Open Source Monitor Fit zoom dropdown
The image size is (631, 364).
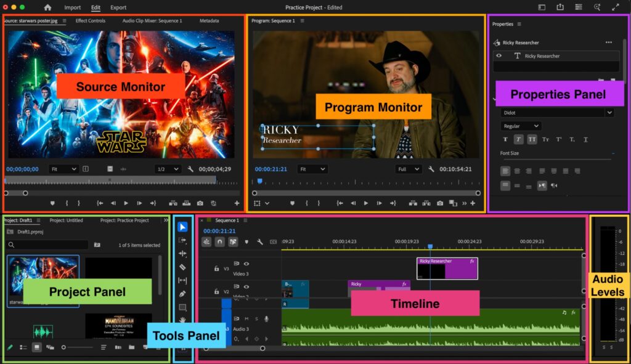click(x=63, y=169)
